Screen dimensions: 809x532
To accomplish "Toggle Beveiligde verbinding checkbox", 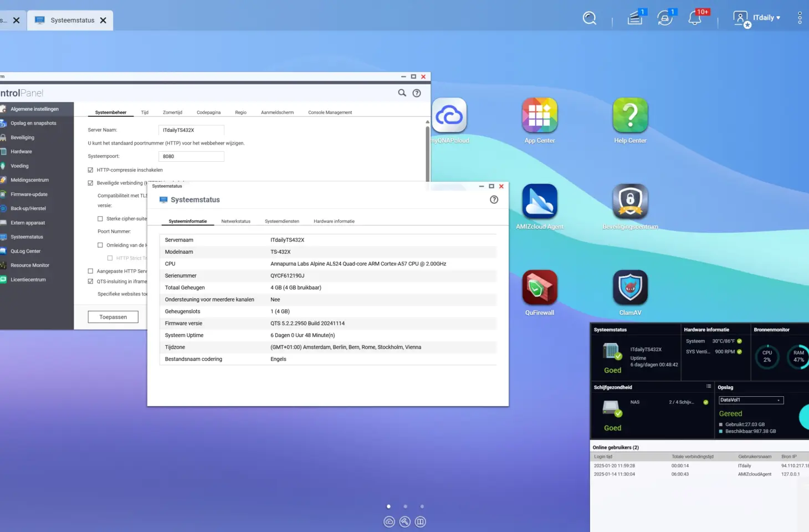I will [90, 183].
